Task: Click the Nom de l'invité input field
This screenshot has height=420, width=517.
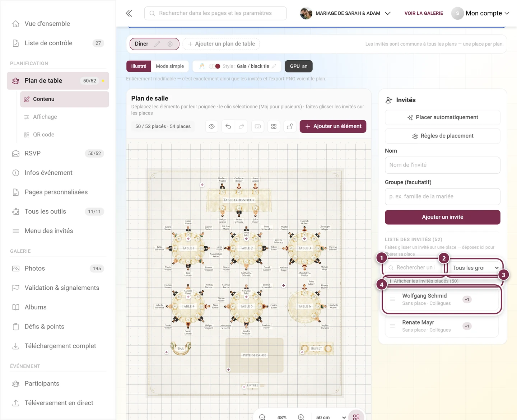Action: [443, 165]
